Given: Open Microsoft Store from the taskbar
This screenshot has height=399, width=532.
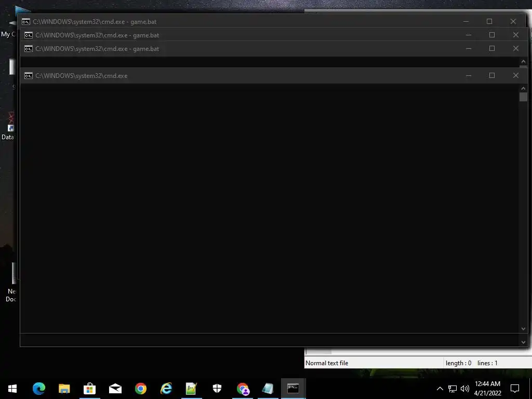Looking at the screenshot, I should [x=89, y=389].
